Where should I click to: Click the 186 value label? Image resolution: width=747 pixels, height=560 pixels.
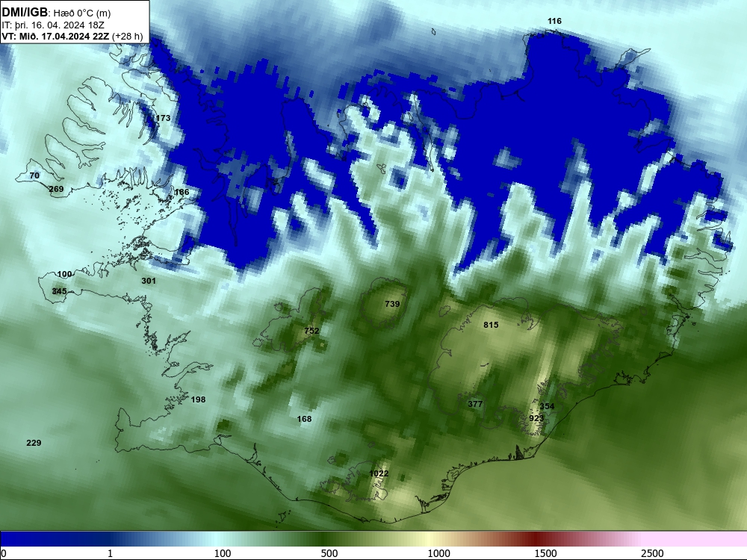[182, 193]
